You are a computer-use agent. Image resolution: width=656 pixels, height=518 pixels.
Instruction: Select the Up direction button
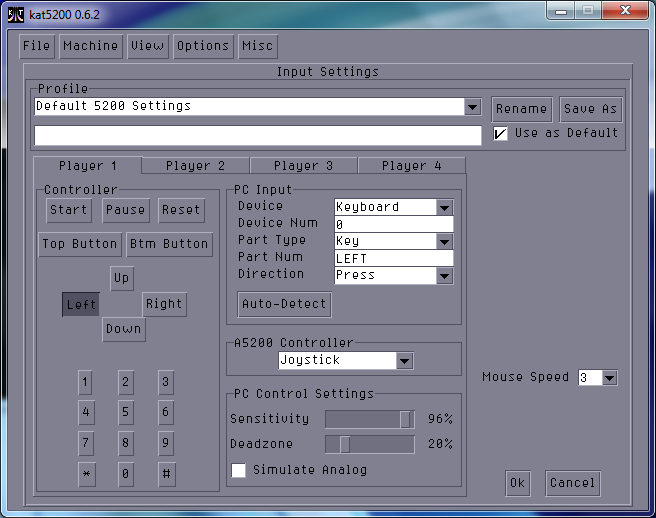[122, 278]
